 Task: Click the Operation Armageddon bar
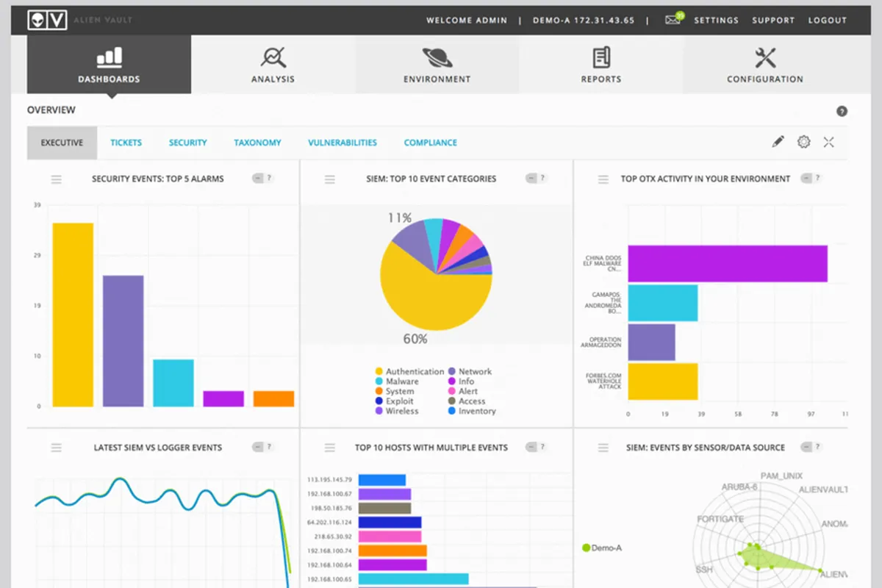[651, 342]
